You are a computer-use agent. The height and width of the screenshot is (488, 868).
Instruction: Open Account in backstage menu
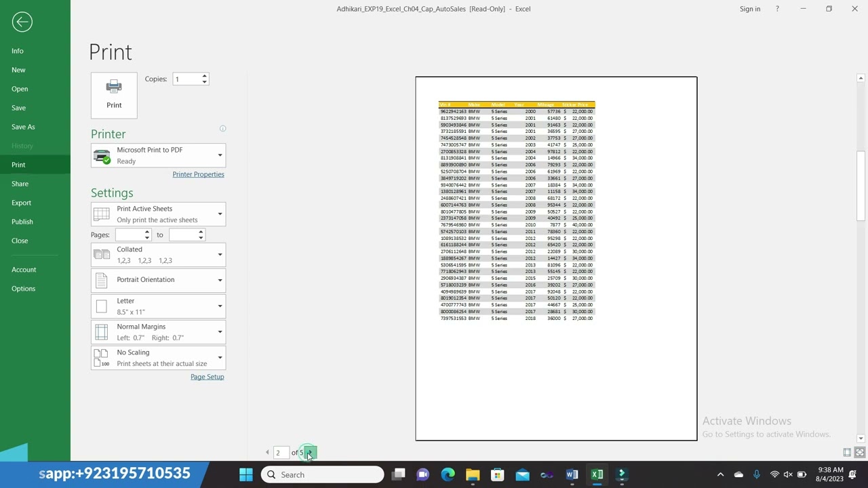click(x=35, y=270)
